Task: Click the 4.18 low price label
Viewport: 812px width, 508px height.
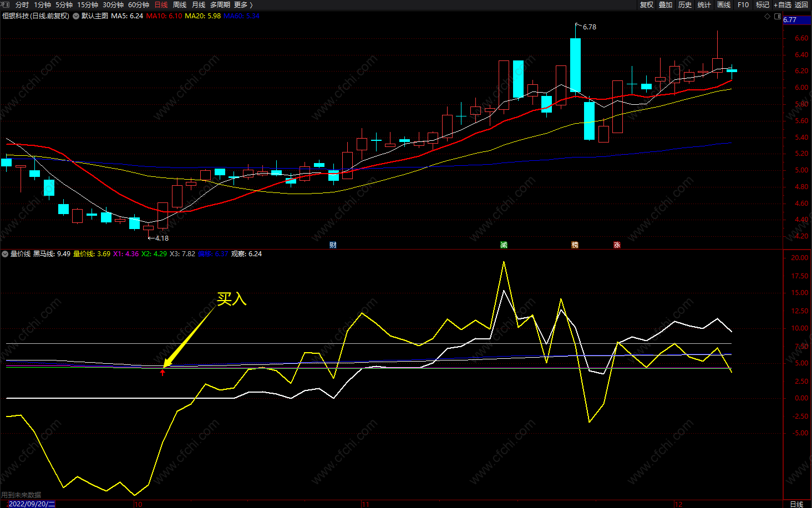Action: [161, 238]
